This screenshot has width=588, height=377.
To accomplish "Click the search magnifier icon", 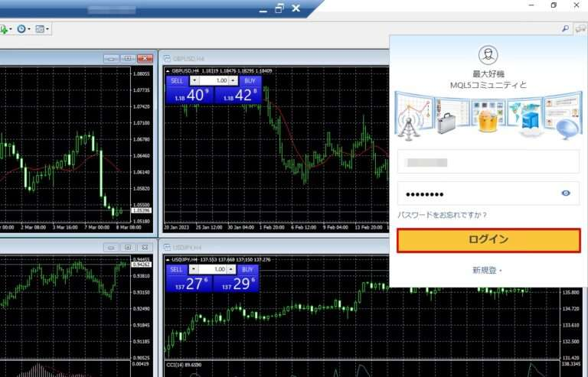I will point(566,28).
